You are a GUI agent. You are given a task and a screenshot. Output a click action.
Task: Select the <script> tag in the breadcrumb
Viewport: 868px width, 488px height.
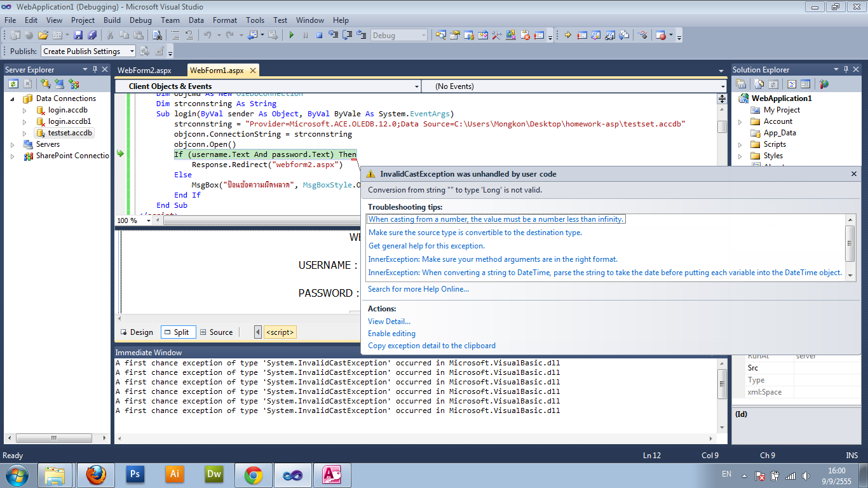[x=280, y=332]
